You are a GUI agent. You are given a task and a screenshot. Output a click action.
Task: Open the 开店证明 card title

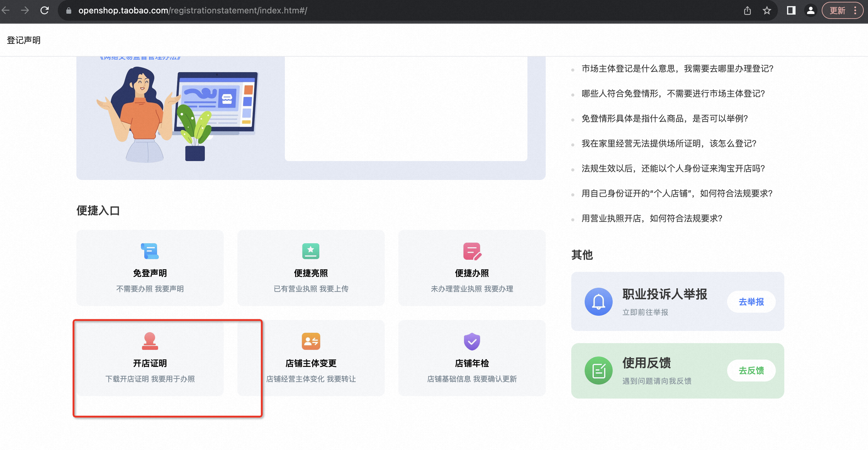(150, 363)
